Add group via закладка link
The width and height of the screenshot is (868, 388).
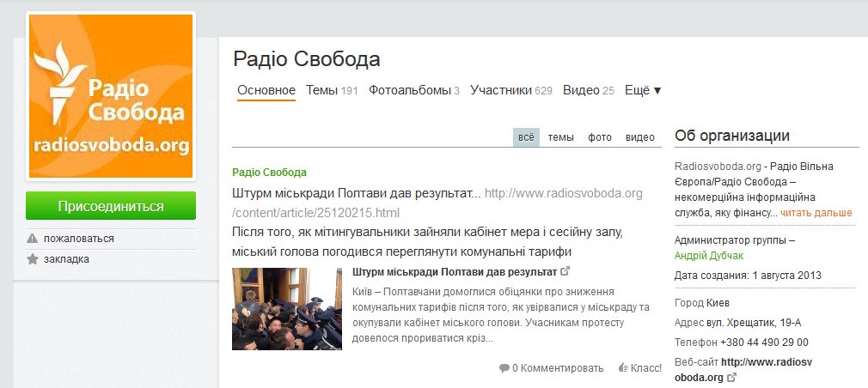point(66,259)
